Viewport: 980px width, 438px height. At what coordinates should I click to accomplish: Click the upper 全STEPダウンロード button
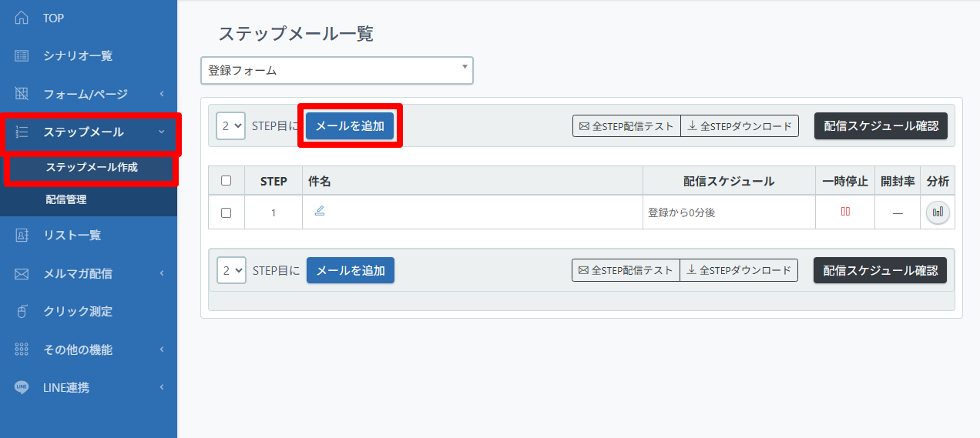click(740, 125)
